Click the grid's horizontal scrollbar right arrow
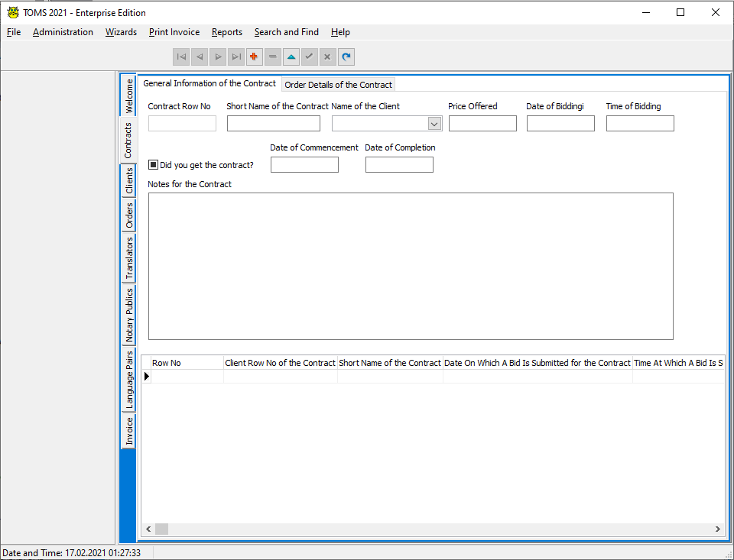Screen dimensions: 734x560 point(717,529)
